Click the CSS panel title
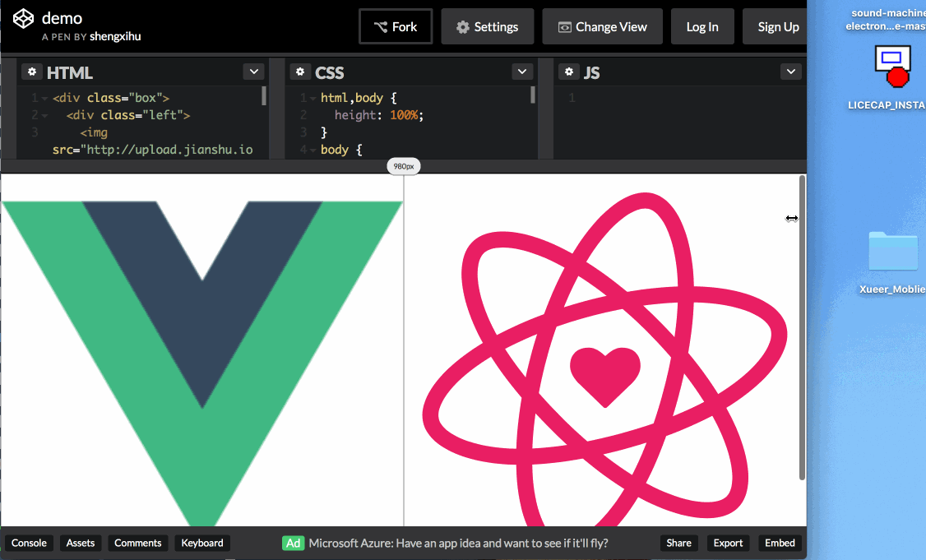This screenshot has height=560, width=926. (330, 72)
